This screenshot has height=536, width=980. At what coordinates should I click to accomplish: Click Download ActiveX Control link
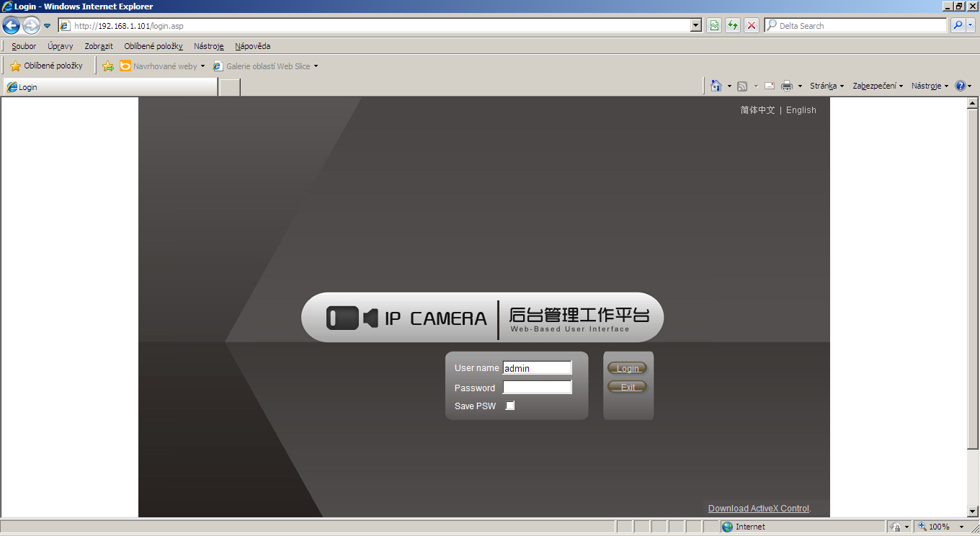coord(759,509)
